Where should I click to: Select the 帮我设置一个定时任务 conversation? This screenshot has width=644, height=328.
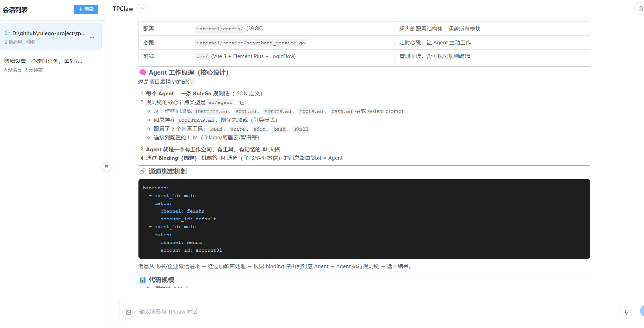[51, 65]
